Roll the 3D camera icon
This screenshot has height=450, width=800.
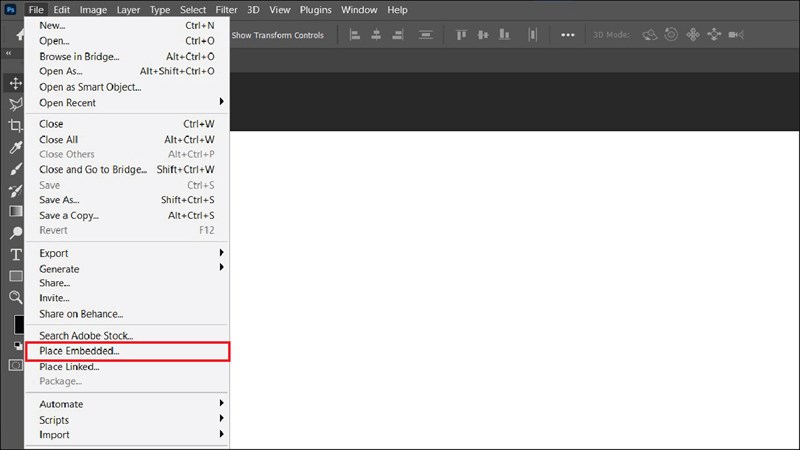pos(671,35)
